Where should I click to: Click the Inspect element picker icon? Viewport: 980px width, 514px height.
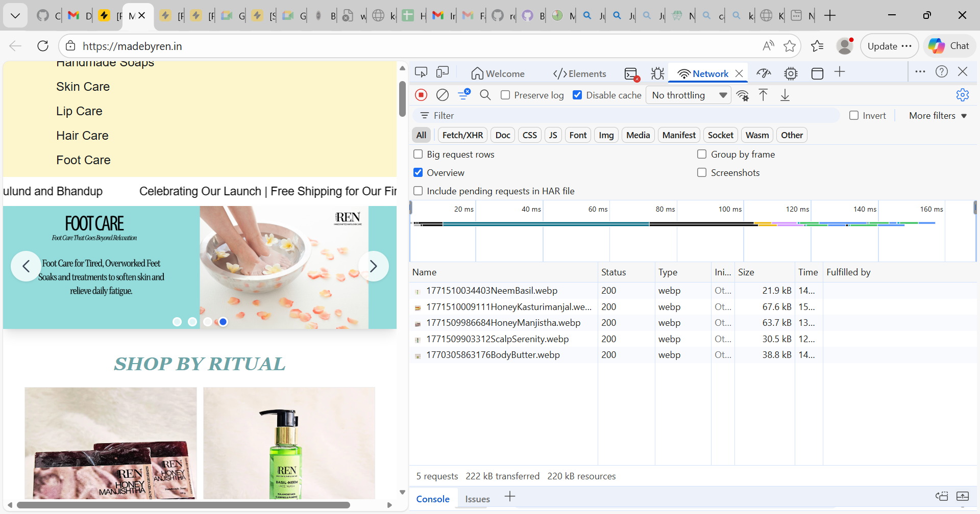click(x=421, y=72)
